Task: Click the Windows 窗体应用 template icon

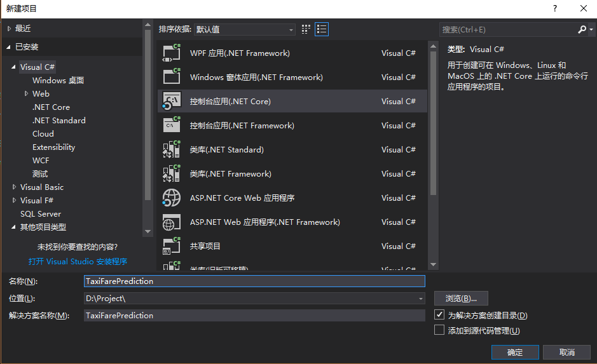Action: pyautogui.click(x=171, y=77)
